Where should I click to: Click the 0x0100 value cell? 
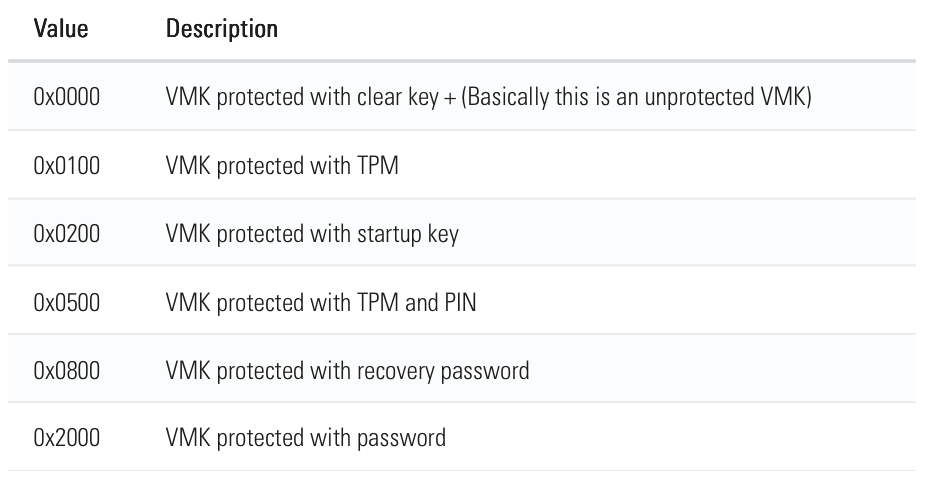tap(67, 165)
